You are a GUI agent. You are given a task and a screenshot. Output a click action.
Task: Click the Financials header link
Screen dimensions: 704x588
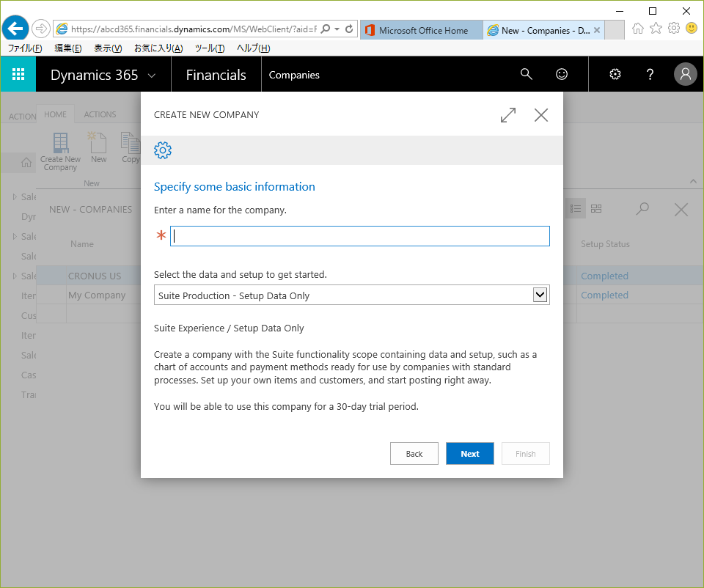point(216,75)
